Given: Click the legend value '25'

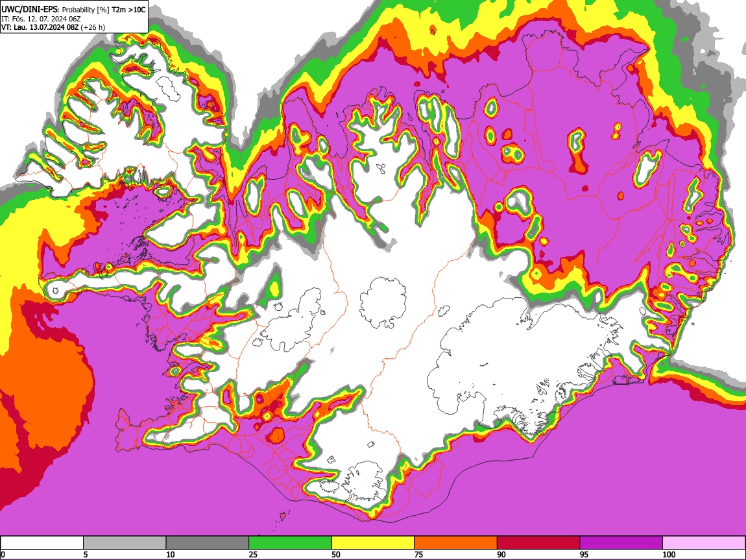Looking at the screenshot, I should point(252,554).
